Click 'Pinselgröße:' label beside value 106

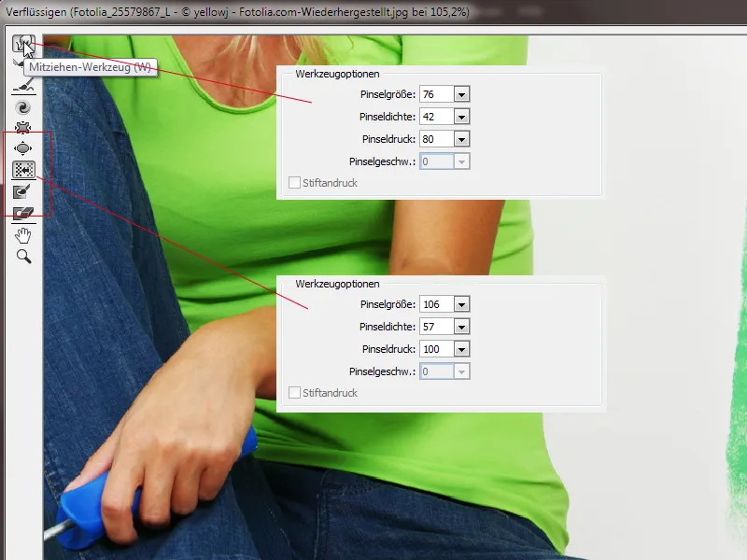click(388, 304)
